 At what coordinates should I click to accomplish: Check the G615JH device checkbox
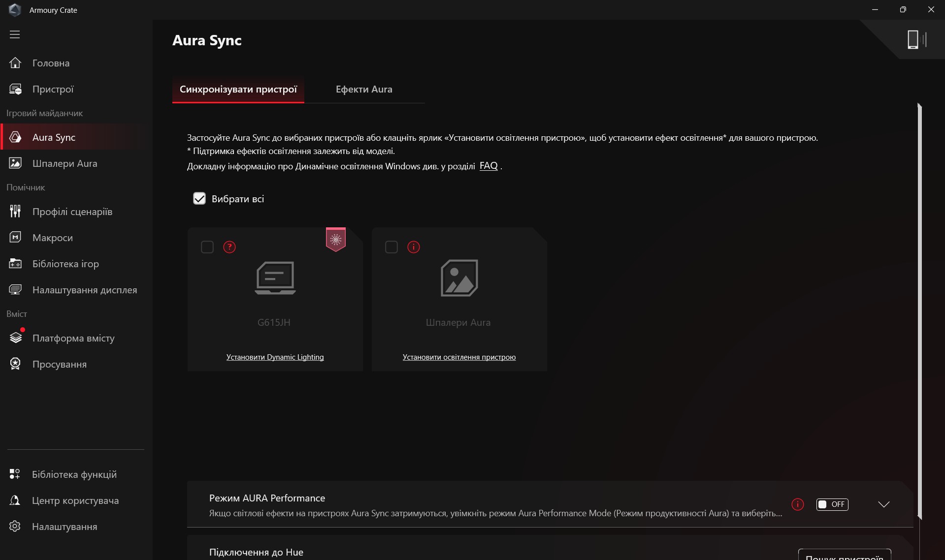207,247
